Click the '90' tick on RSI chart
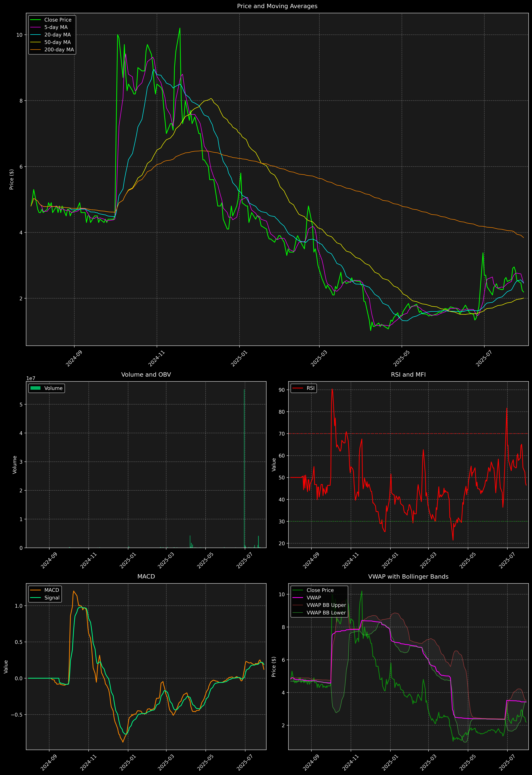The width and height of the screenshot is (532, 775). click(282, 390)
